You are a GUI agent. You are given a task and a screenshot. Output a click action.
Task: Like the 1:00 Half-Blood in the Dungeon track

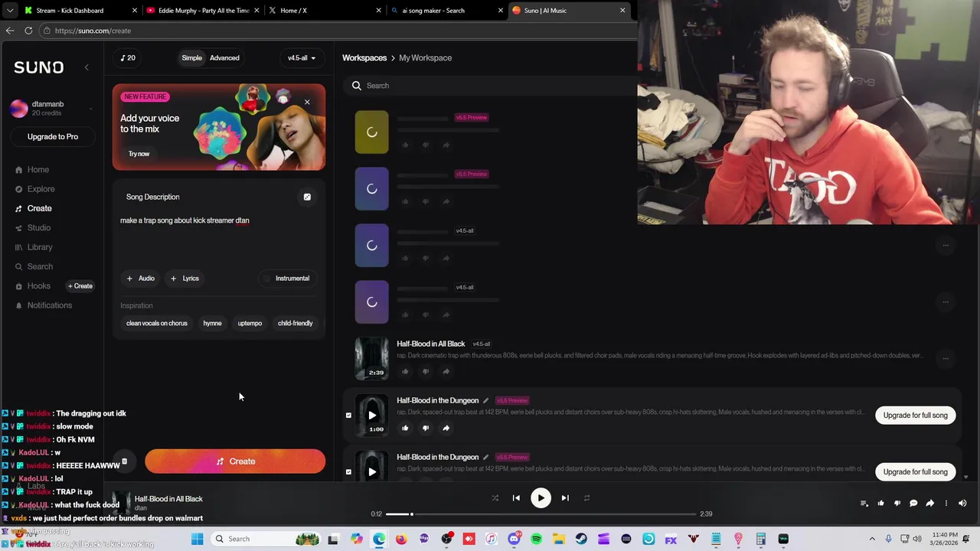pyautogui.click(x=405, y=428)
